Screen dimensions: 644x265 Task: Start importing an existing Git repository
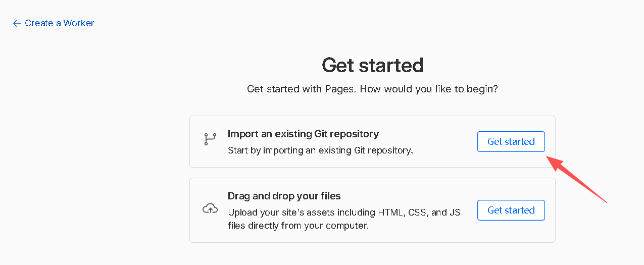(511, 141)
